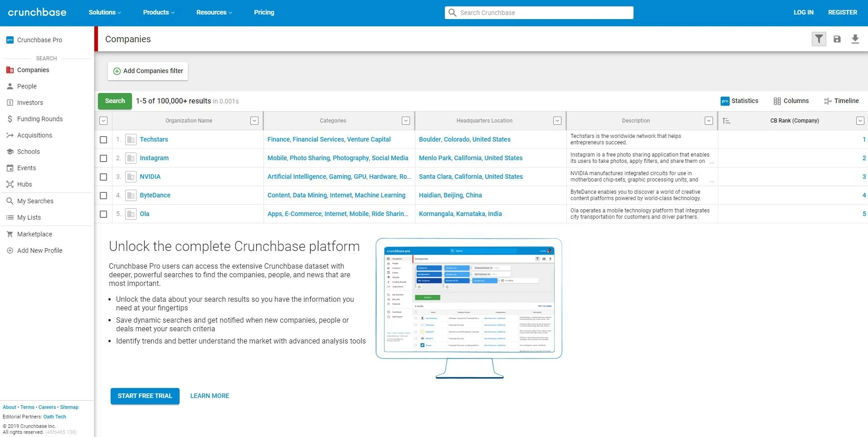Click the Columns grid icon

pos(777,101)
